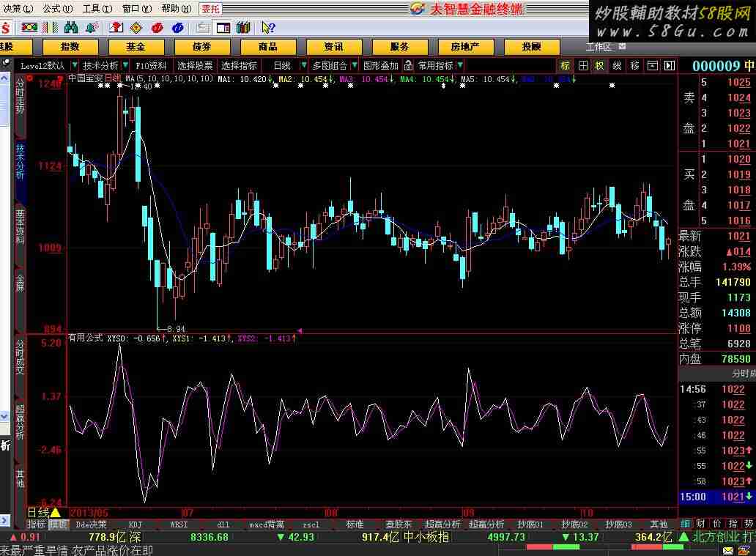Open the 公式 menu
The image size is (756, 556).
58,8
